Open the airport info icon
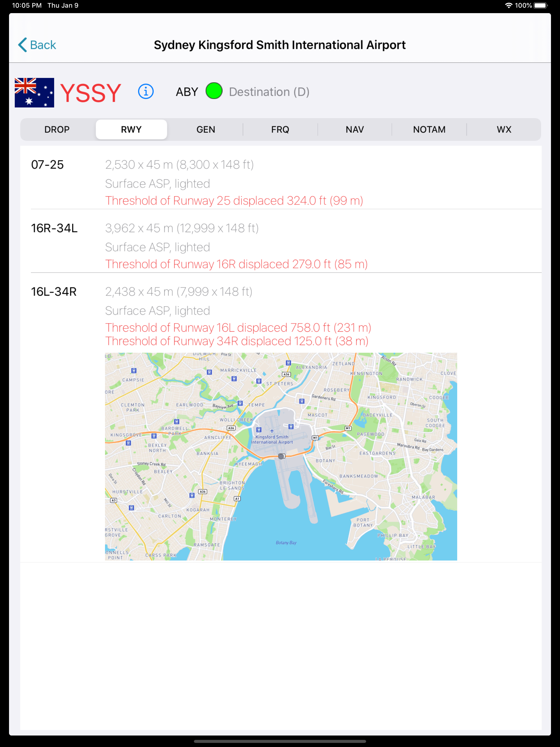The width and height of the screenshot is (560, 747). click(146, 92)
